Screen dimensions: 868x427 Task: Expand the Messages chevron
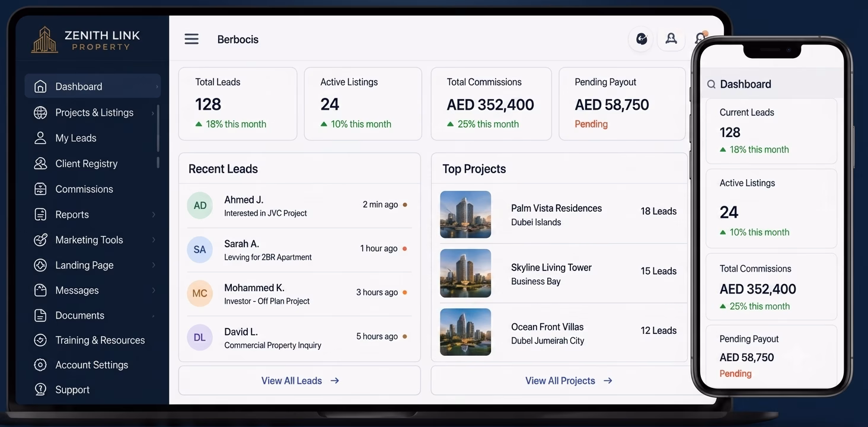click(154, 291)
